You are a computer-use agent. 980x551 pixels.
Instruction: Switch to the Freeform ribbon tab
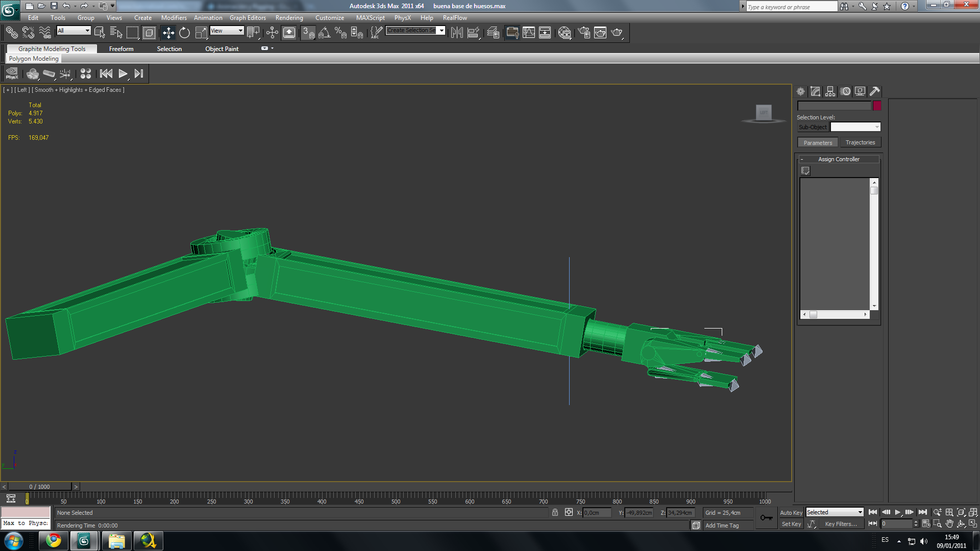121,49
